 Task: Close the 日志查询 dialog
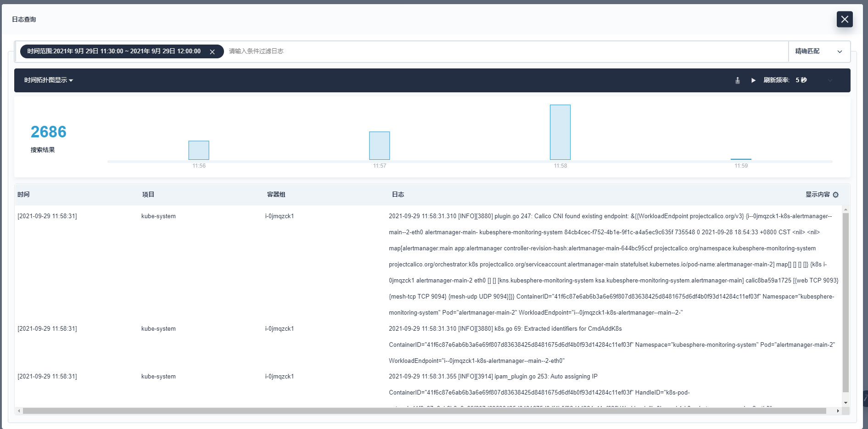pos(845,19)
